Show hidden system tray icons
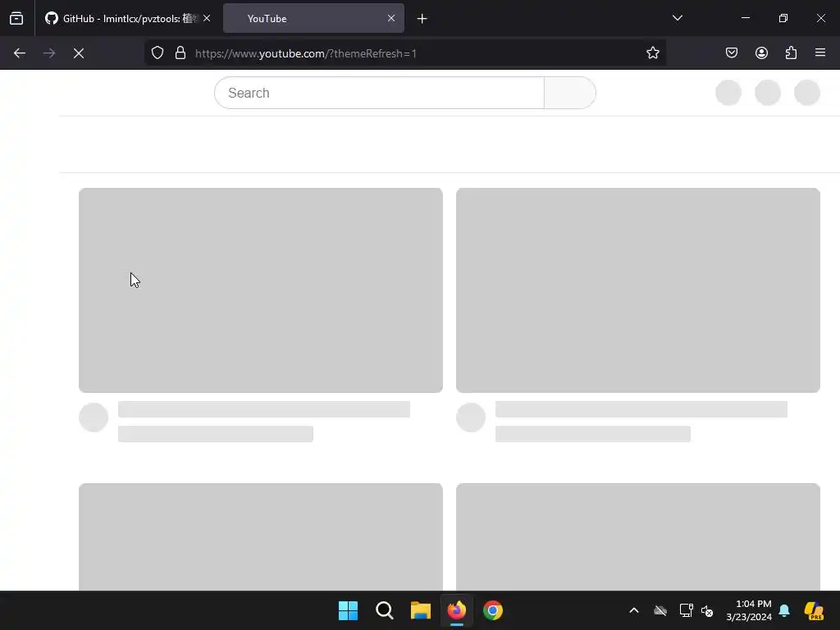Viewport: 840px width, 630px height. point(634,610)
